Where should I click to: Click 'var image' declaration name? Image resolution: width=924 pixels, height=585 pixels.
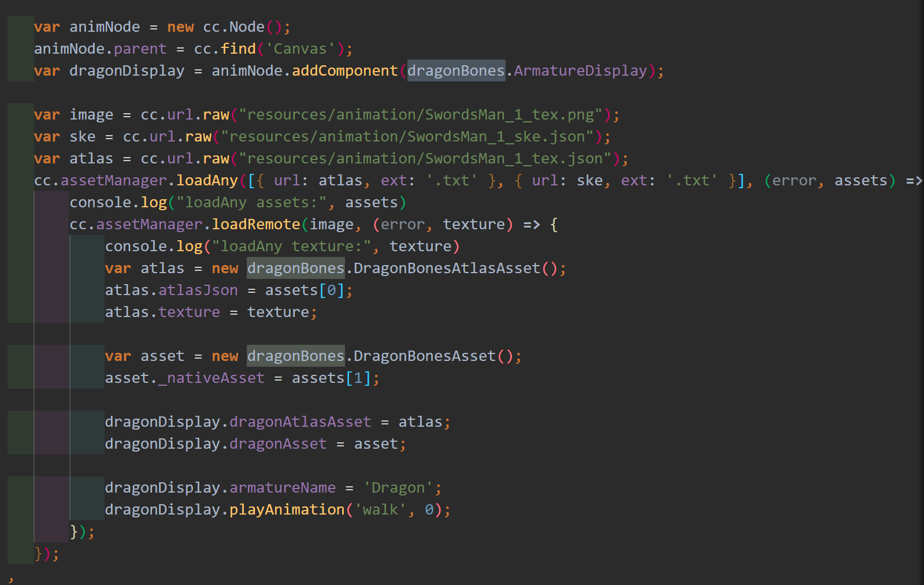click(x=91, y=114)
